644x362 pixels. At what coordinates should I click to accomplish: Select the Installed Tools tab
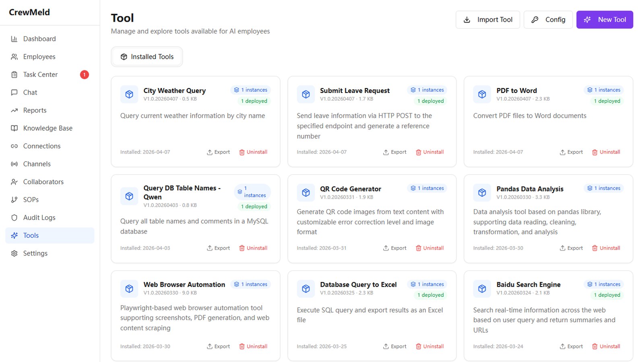(x=147, y=57)
